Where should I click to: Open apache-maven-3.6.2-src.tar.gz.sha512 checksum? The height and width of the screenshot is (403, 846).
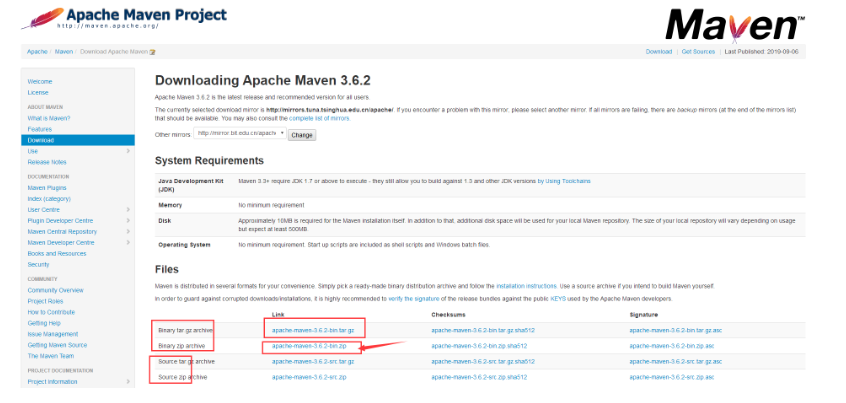483,361
